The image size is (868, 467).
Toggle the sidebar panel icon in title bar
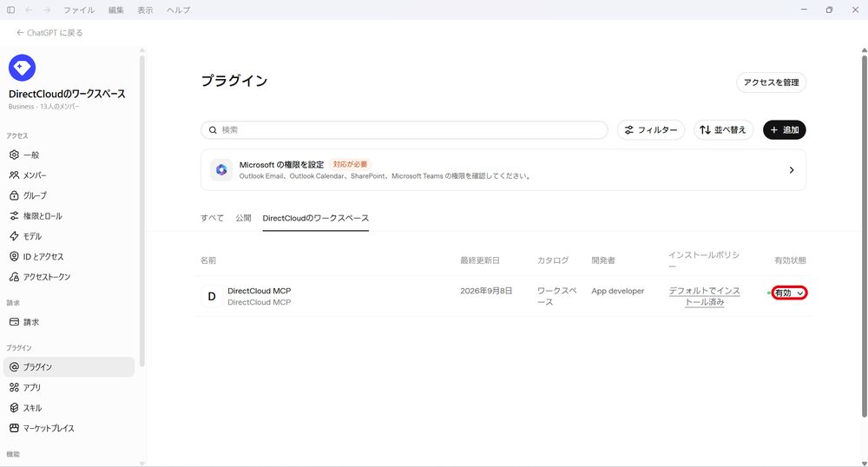[x=10, y=10]
